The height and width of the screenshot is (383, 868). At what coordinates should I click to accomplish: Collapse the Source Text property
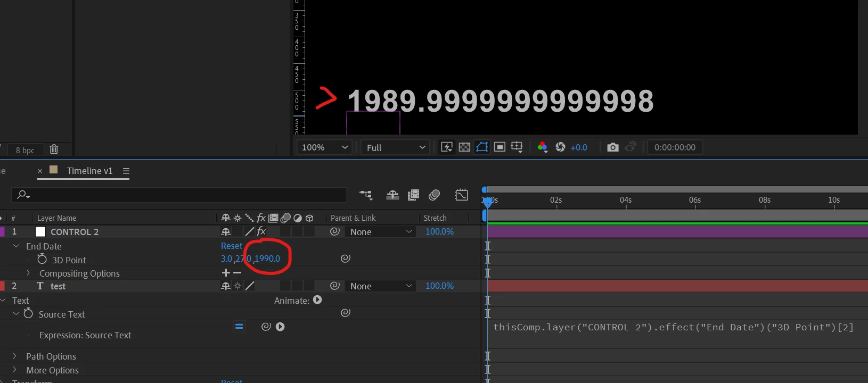[16, 314]
